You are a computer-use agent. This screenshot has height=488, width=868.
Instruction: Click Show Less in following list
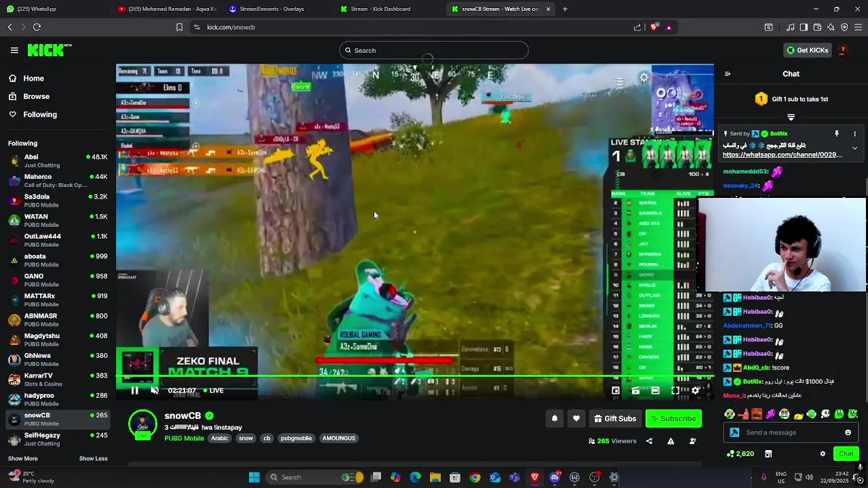[x=93, y=459]
